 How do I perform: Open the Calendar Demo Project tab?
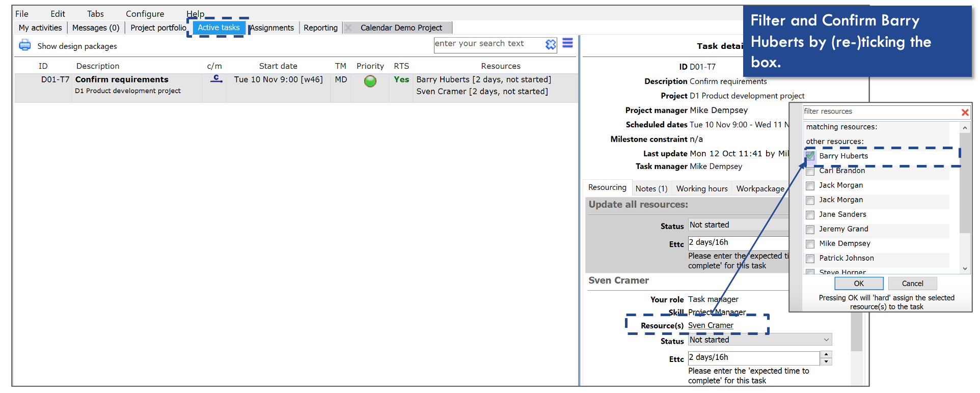(x=401, y=27)
